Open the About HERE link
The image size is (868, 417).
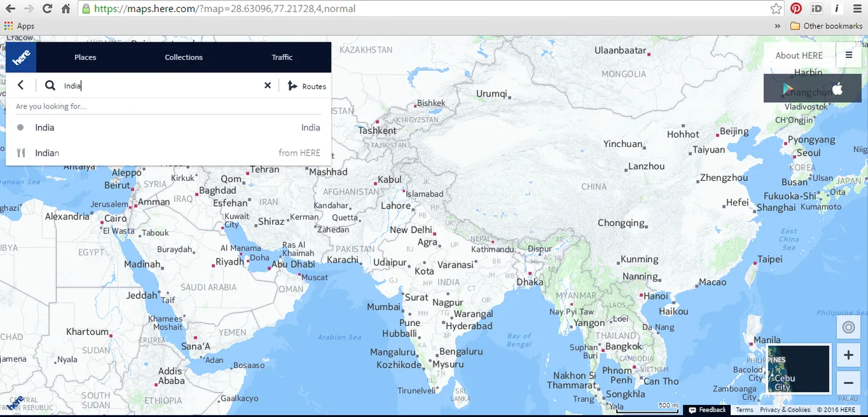point(799,55)
